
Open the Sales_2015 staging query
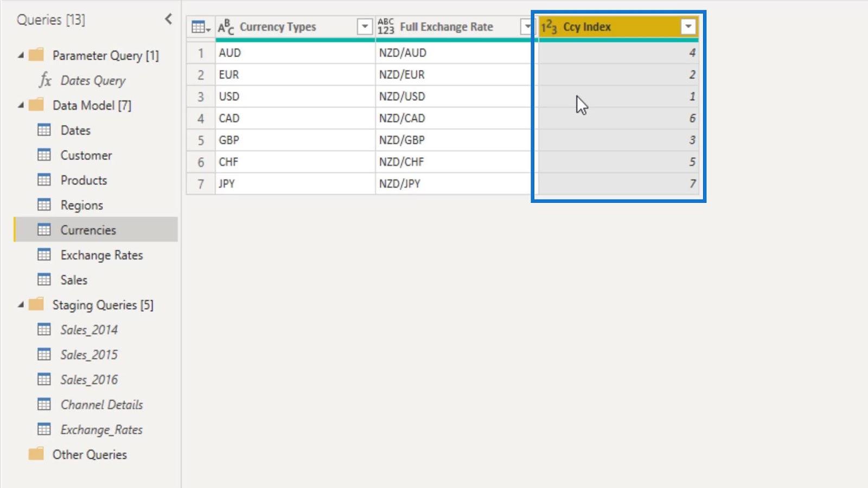pos(89,355)
